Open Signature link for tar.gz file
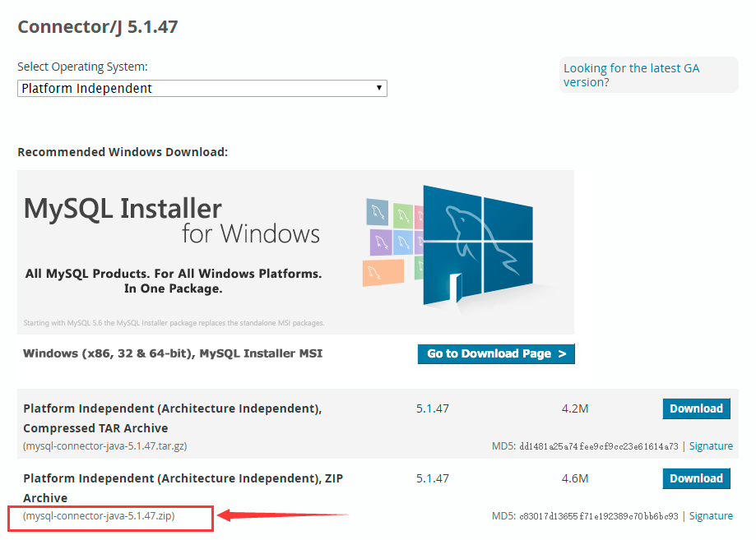The width and height of the screenshot is (756, 540). pyautogui.click(x=711, y=446)
